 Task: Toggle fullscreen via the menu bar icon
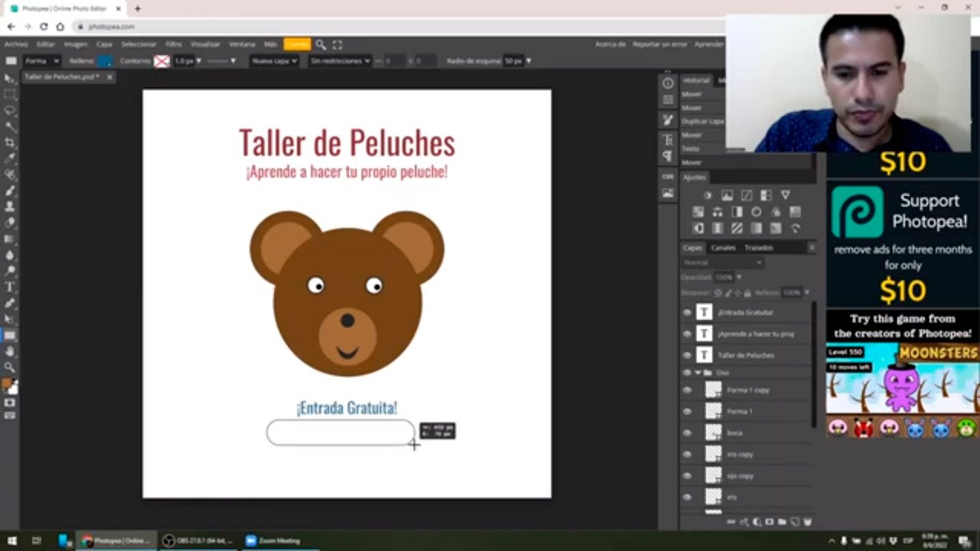(x=338, y=44)
